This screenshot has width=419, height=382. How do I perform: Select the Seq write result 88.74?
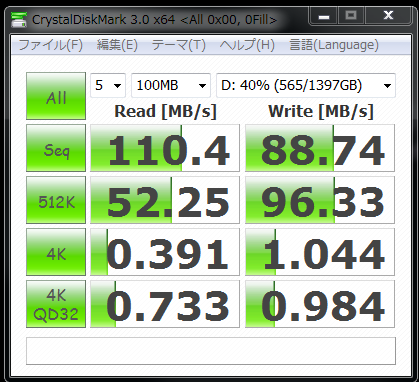pyautogui.click(x=320, y=148)
